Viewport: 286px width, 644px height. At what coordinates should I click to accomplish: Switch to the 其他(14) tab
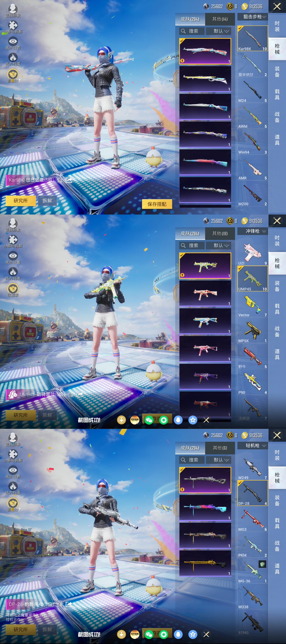point(220,19)
